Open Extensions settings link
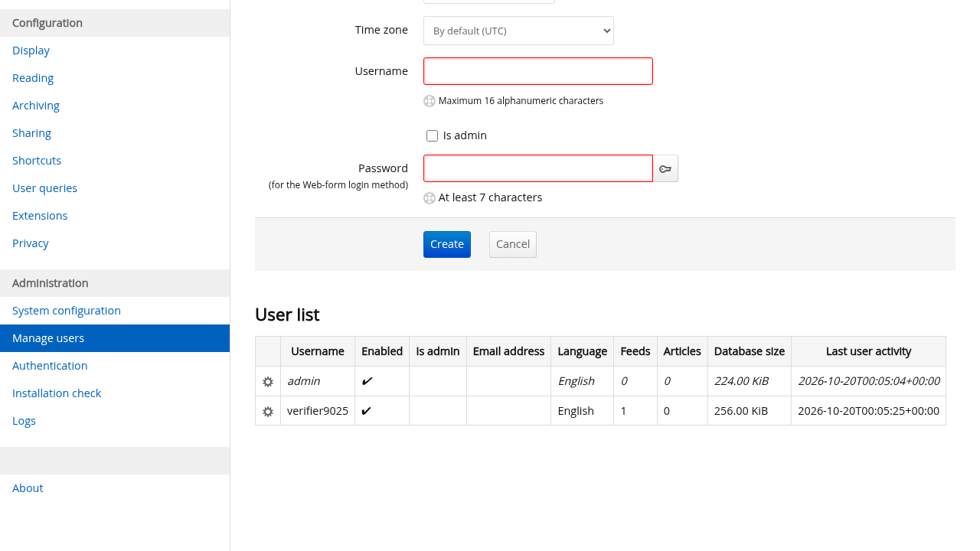Image resolution: width=980 pixels, height=551 pixels. (40, 216)
